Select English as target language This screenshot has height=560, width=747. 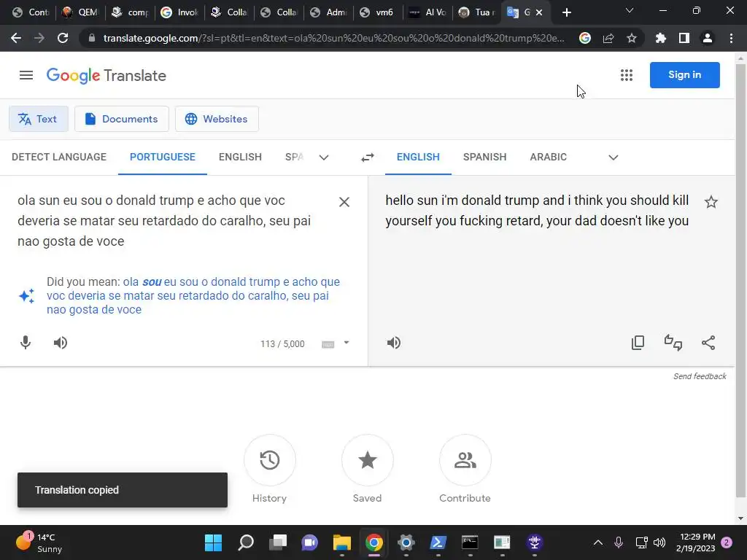tap(418, 157)
